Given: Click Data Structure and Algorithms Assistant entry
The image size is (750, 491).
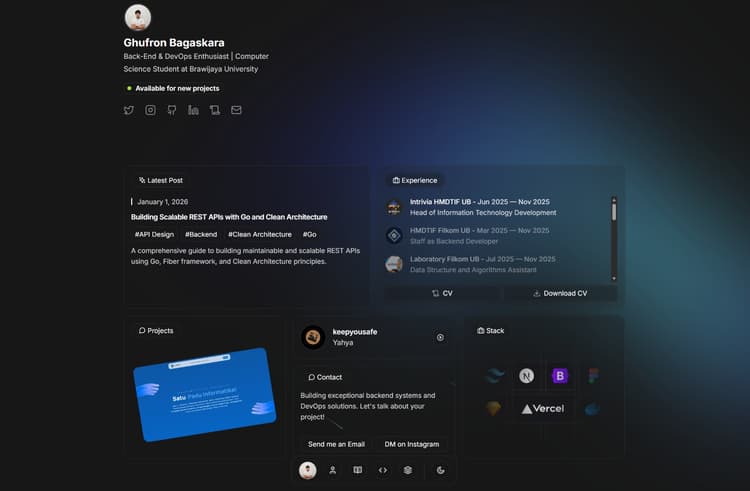Looking at the screenshot, I should [473, 270].
